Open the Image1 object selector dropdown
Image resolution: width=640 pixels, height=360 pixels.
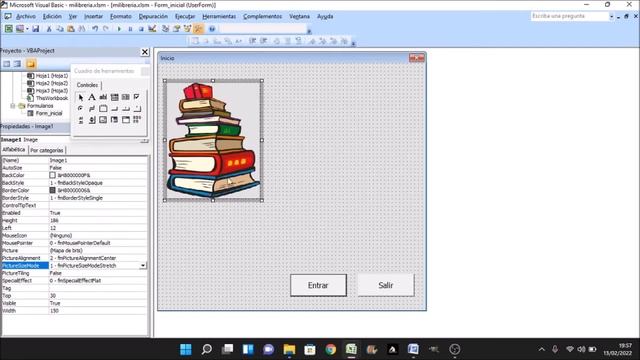coord(144,140)
